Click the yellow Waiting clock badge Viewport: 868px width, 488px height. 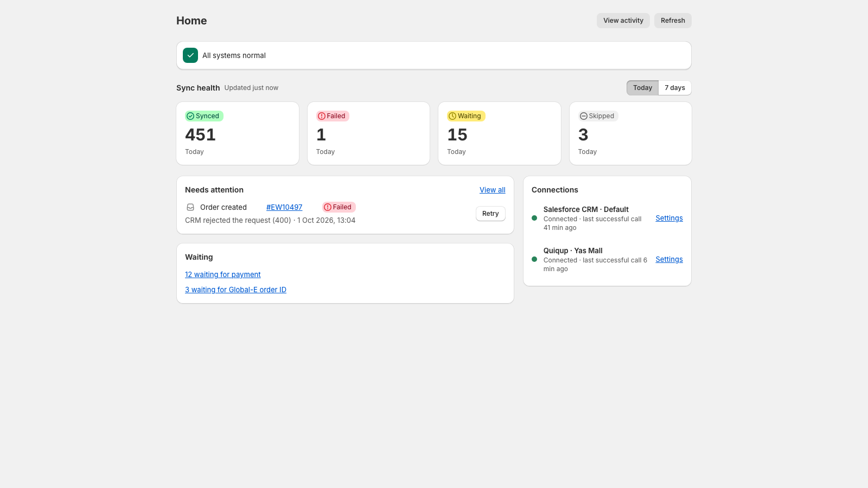pyautogui.click(x=466, y=116)
